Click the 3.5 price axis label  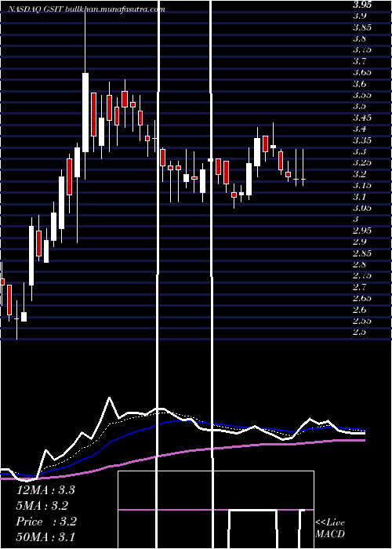click(x=360, y=106)
